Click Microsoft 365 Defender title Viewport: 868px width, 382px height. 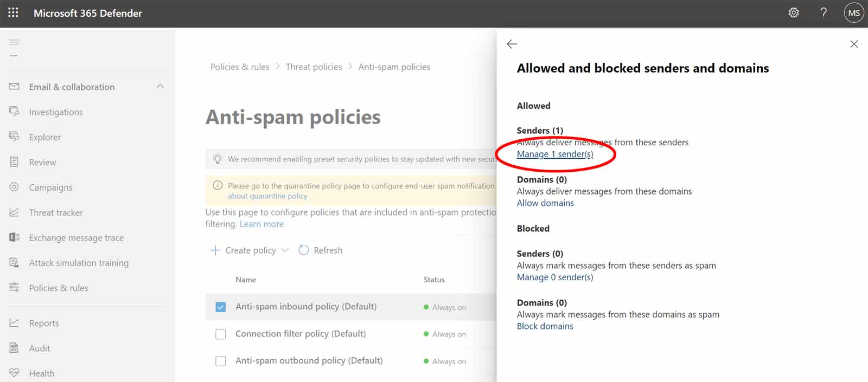88,13
